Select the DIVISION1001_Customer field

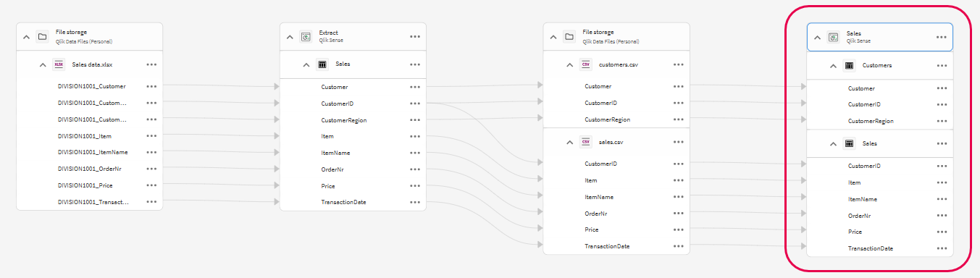pos(92,86)
